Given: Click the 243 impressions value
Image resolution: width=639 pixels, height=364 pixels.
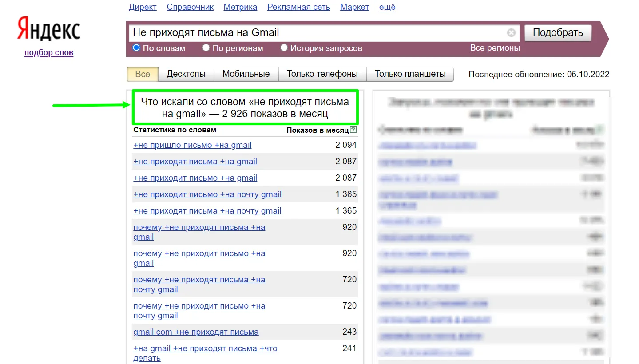Looking at the screenshot, I should (349, 332).
